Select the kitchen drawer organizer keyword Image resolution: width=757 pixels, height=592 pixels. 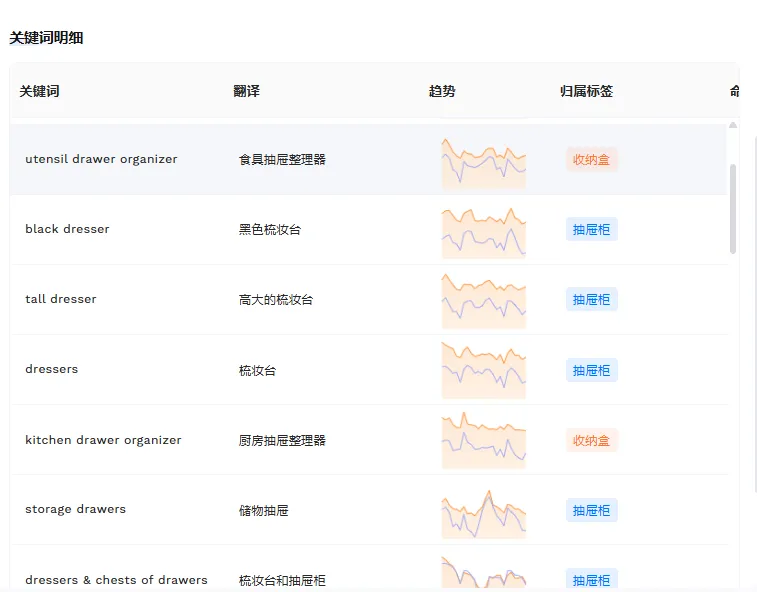(x=103, y=440)
